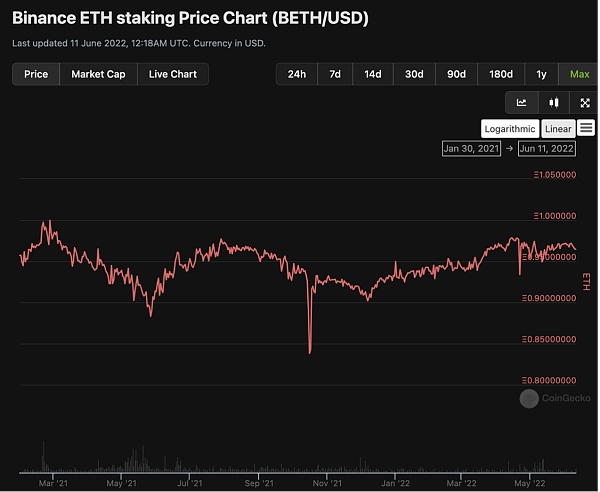This screenshot has height=492, width=600.
Task: Enable Logarithmic scale
Action: click(x=510, y=129)
